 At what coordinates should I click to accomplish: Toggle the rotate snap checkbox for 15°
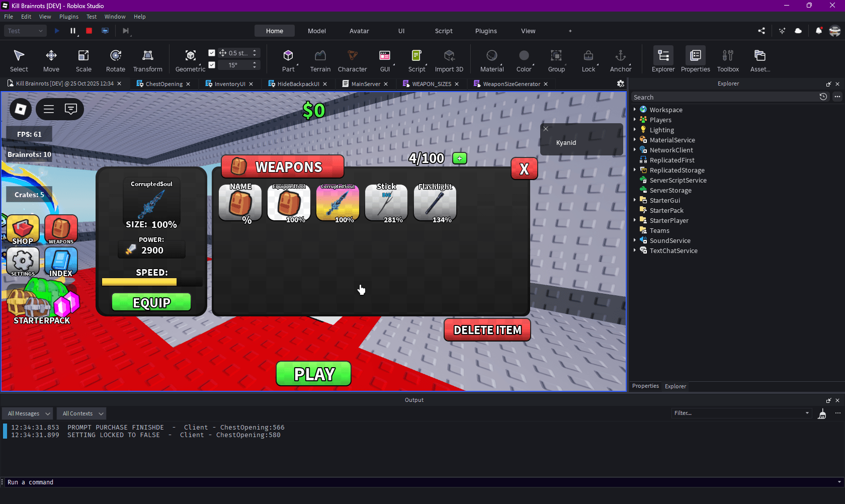[212, 65]
